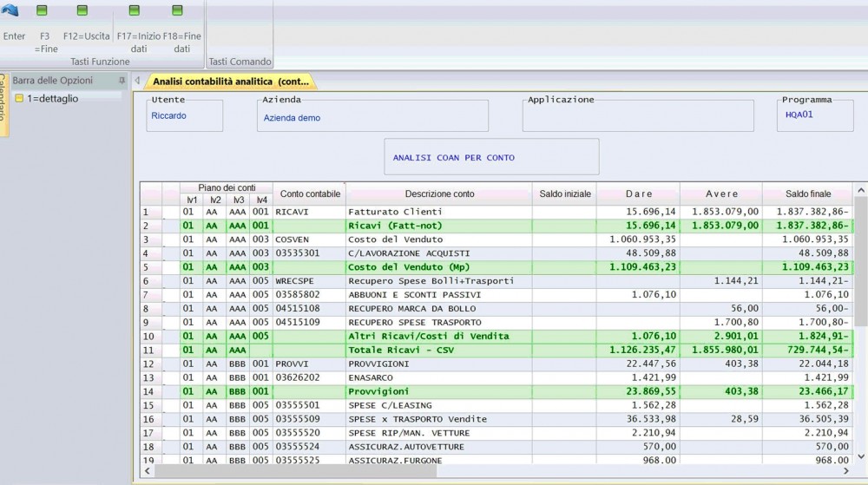
Task: Pin the Barra delle Opzioni panel
Action: click(122, 81)
